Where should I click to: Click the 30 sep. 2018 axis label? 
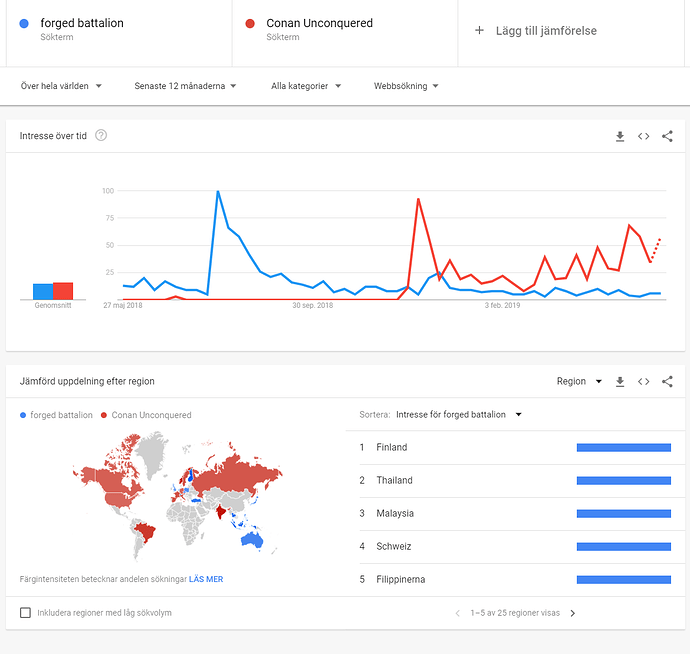312,305
